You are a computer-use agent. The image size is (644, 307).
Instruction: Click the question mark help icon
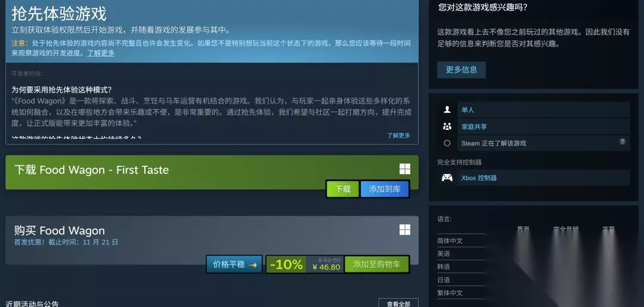622,142
